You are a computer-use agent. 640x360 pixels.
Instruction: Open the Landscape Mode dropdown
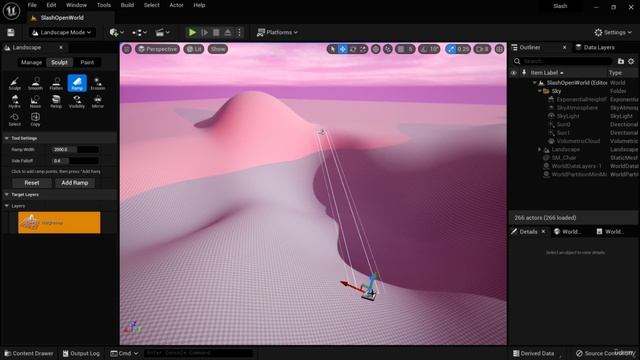[62, 32]
